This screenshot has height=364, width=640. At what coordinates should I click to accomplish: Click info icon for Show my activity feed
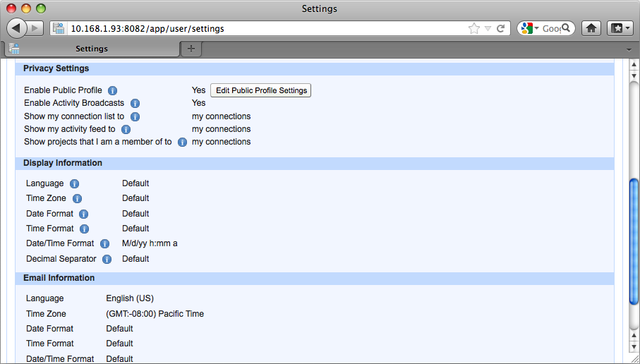point(126,130)
